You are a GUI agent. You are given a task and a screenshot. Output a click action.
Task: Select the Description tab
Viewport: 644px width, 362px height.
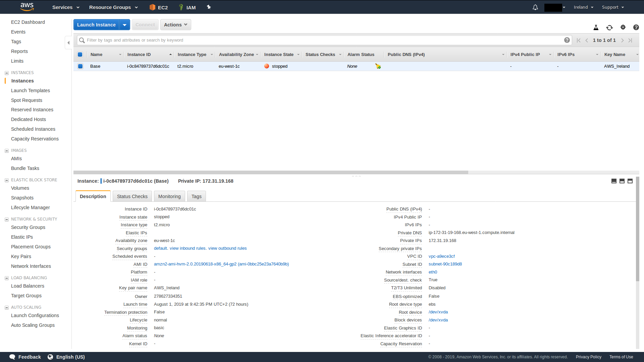(93, 196)
